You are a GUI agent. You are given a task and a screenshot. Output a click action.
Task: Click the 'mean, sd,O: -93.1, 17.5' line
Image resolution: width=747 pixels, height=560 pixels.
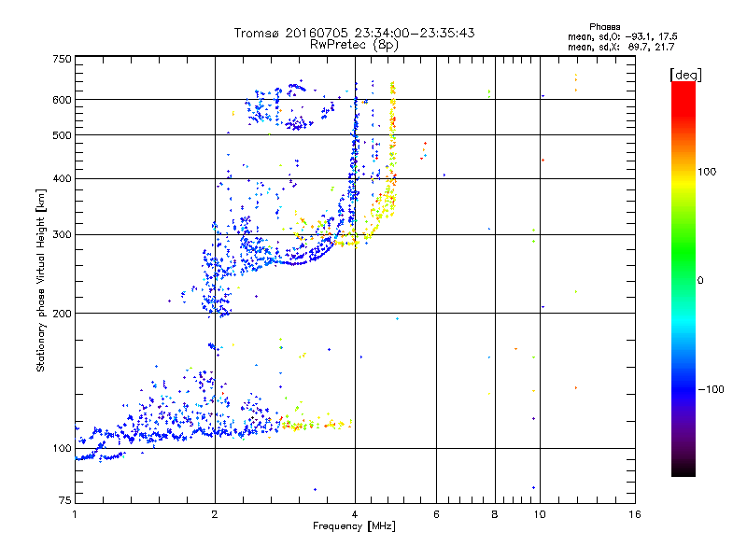[622, 36]
